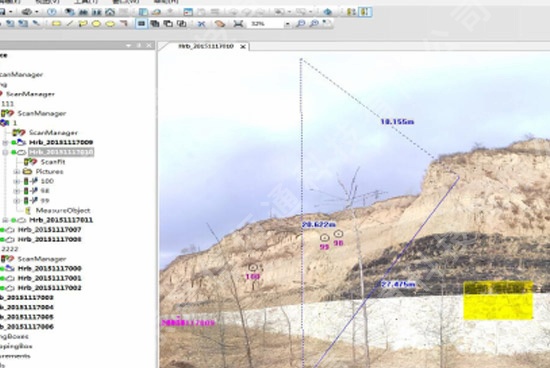Image resolution: width=550 pixels, height=368 pixels.
Task: Click the binoculars find icon
Action: pyautogui.click(x=83, y=12)
